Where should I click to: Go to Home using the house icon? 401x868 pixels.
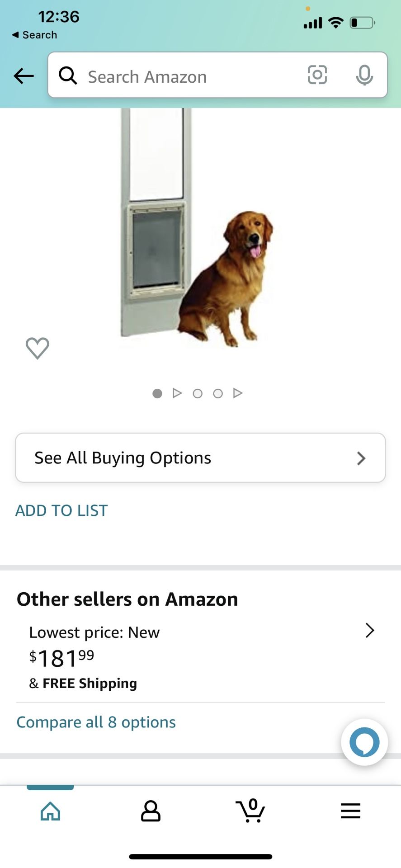pos(50,811)
